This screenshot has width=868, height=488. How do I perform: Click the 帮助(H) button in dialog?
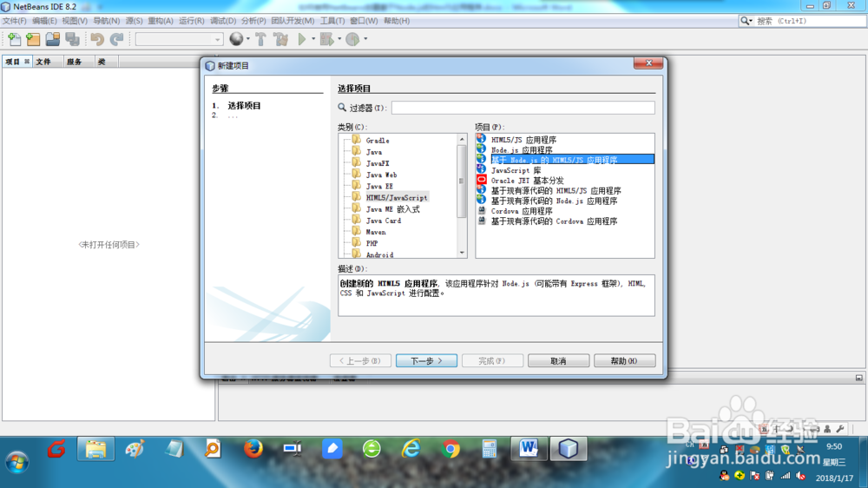point(624,360)
